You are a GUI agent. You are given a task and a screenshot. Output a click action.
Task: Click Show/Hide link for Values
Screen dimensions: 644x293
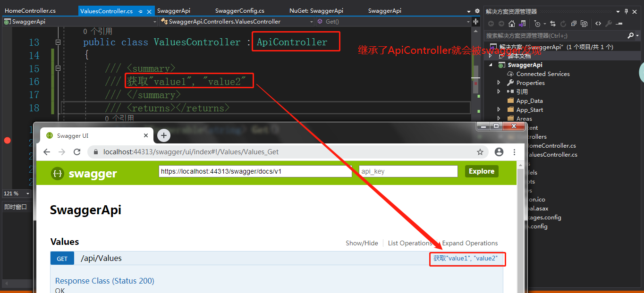point(362,243)
